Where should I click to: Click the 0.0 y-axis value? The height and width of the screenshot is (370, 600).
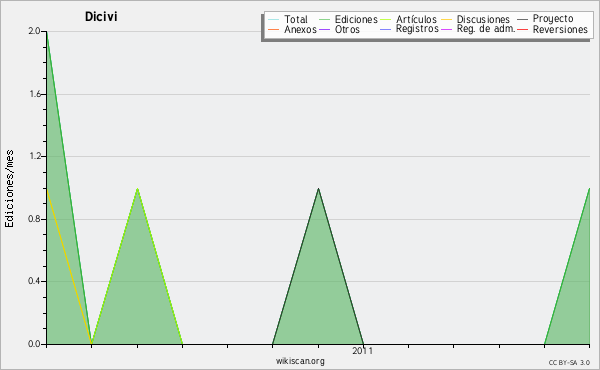(x=34, y=344)
